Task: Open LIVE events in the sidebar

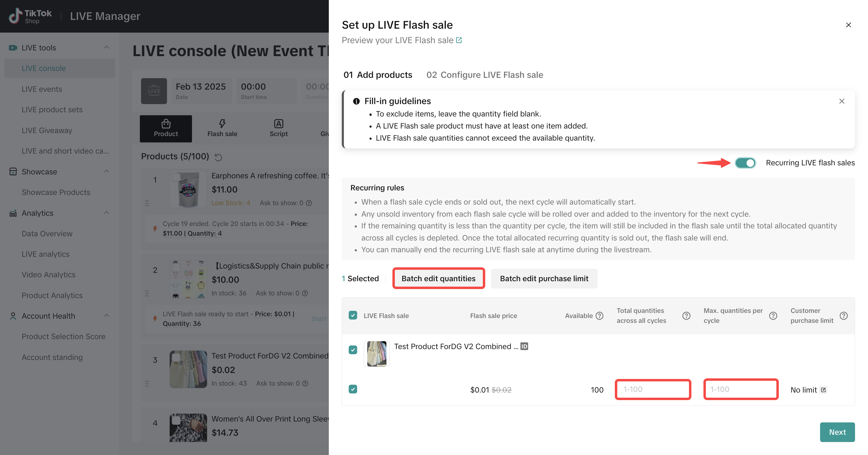Action: pos(42,89)
